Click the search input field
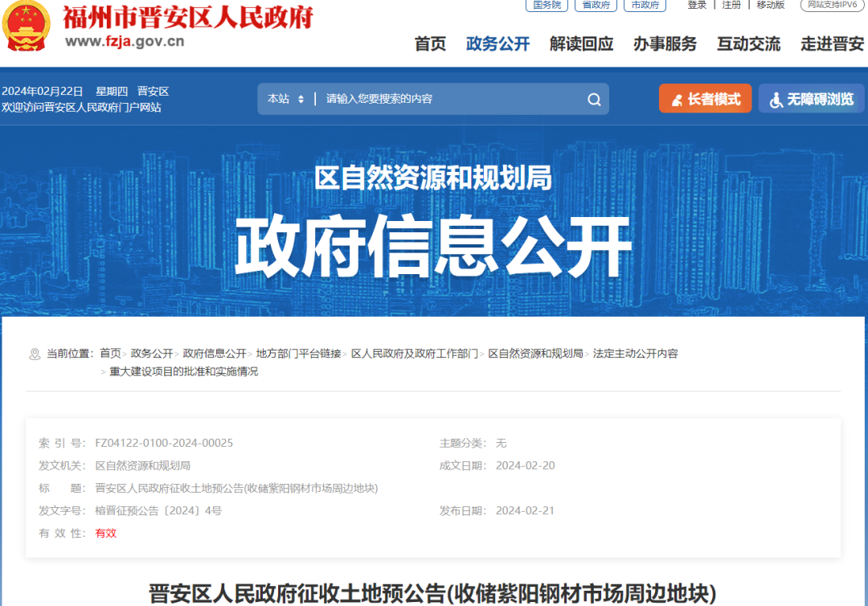 [442, 99]
